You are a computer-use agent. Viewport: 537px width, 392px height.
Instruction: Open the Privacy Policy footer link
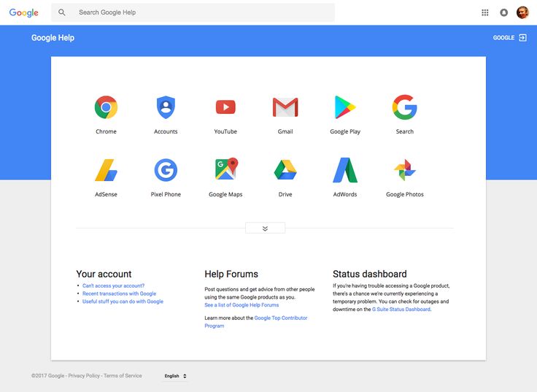[84, 375]
